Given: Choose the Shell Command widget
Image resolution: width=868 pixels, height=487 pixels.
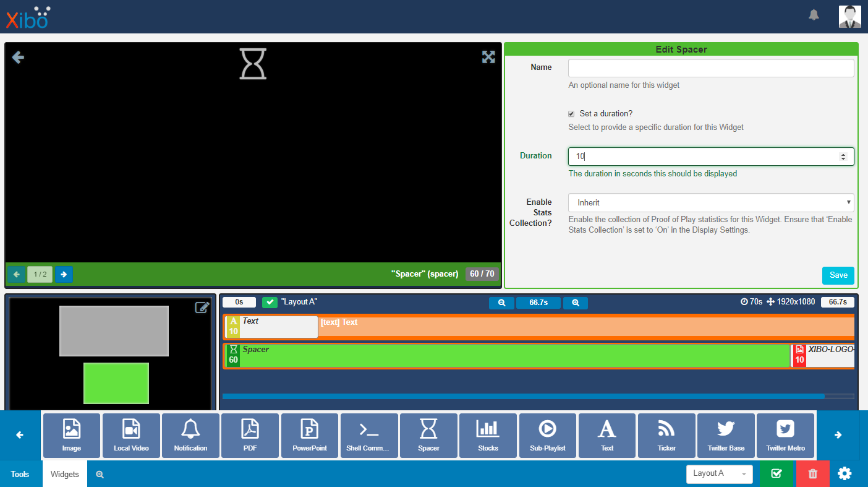Looking at the screenshot, I should (368, 435).
